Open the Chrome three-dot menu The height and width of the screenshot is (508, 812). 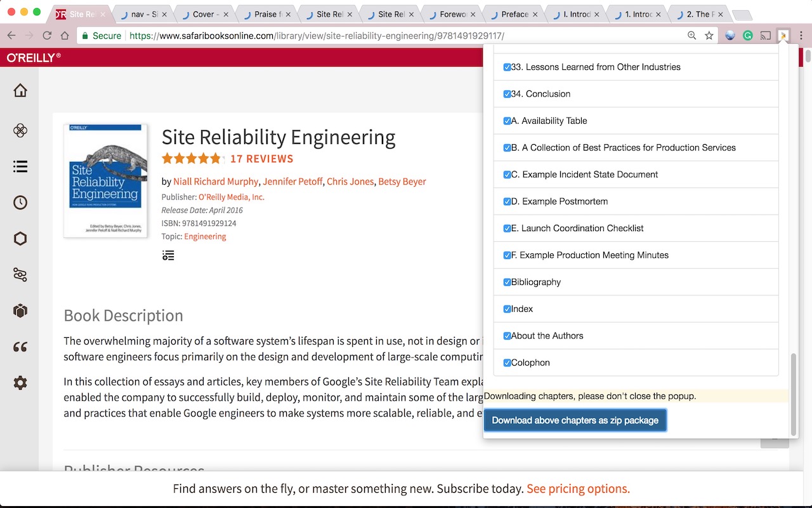click(x=801, y=36)
